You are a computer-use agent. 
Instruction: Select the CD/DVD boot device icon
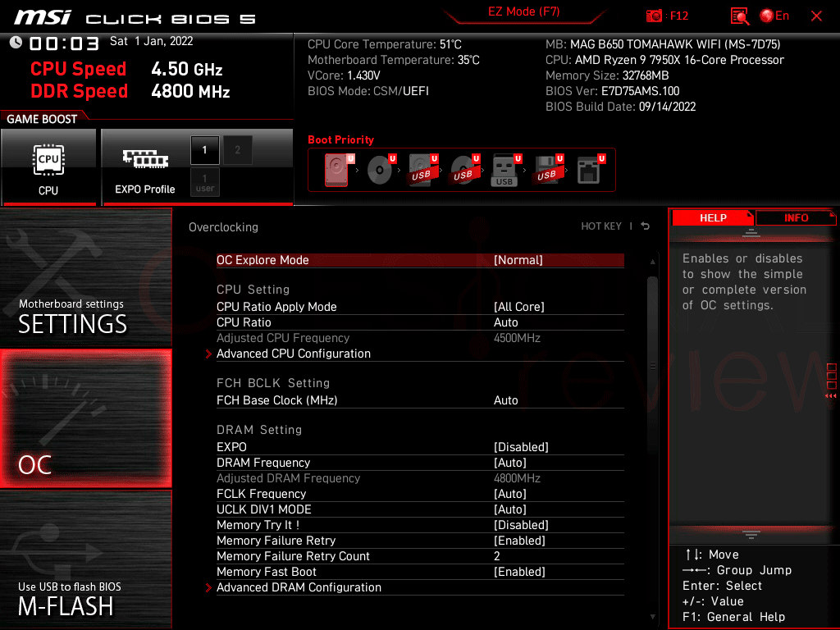click(381, 170)
